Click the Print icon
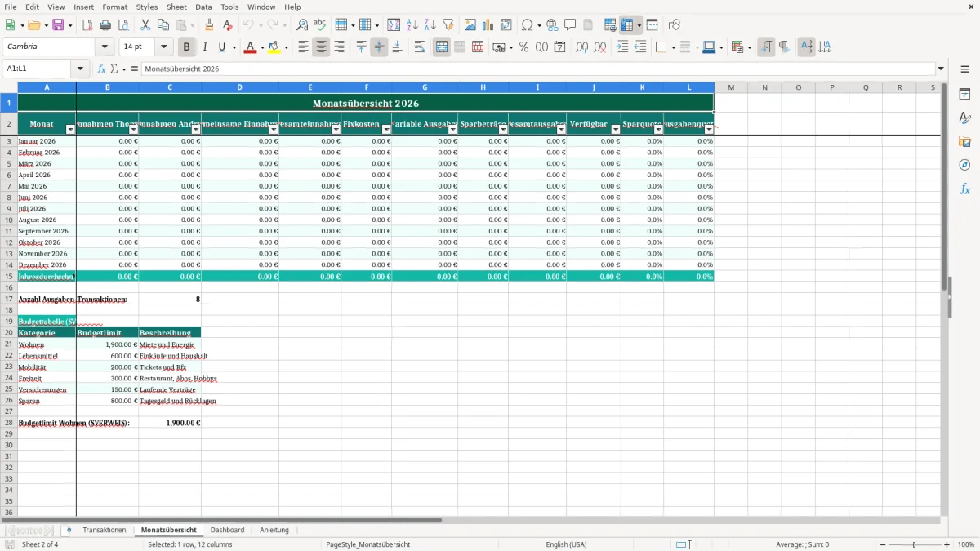Image resolution: width=980 pixels, height=551 pixels. point(105,25)
